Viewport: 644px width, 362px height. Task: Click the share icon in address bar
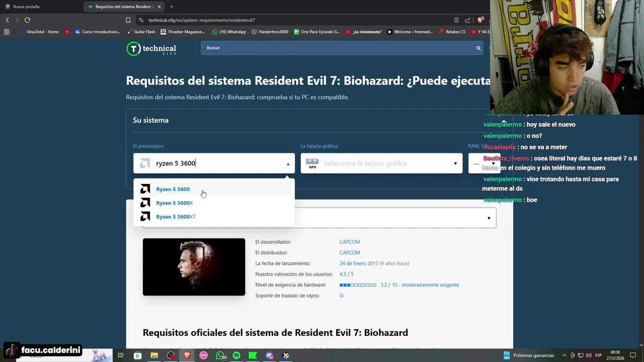[468, 20]
